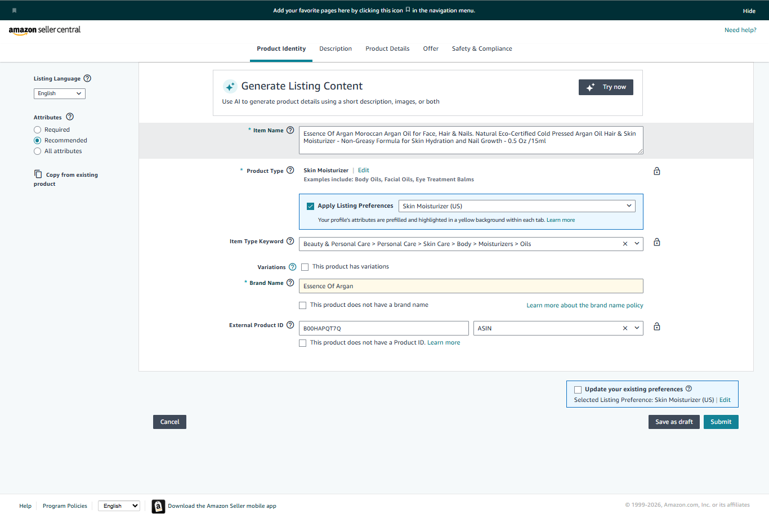This screenshot has width=769, height=532.
Task: Expand the Item Type Keyword dropdown arrow
Action: 637,244
